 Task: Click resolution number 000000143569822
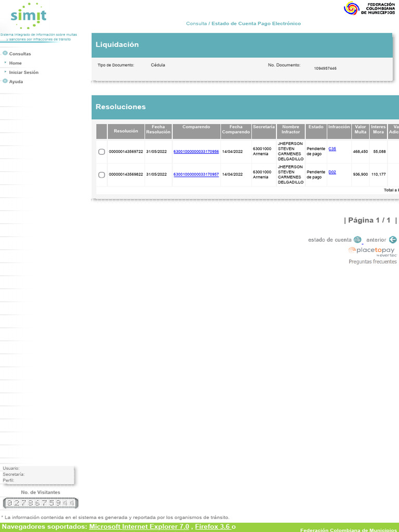[126, 175]
